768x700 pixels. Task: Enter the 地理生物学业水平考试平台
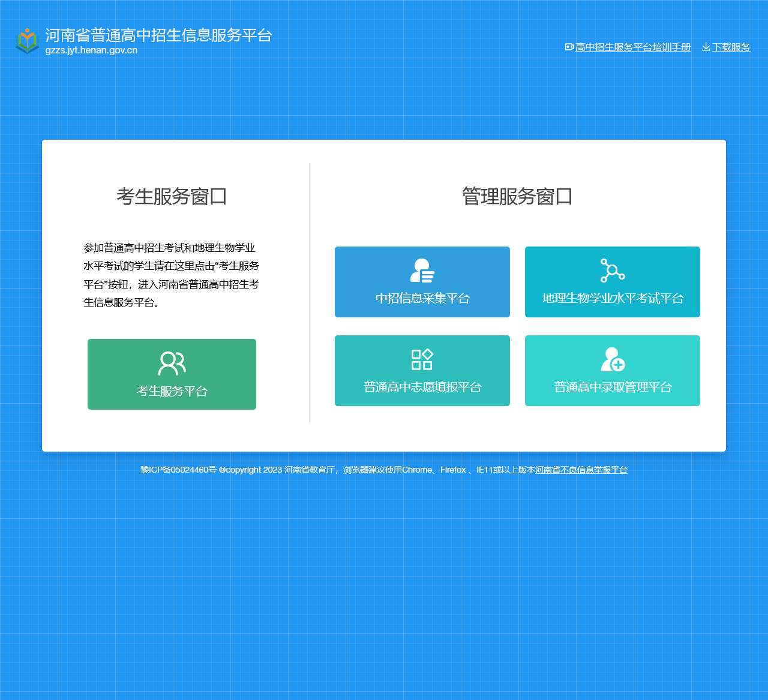612,282
